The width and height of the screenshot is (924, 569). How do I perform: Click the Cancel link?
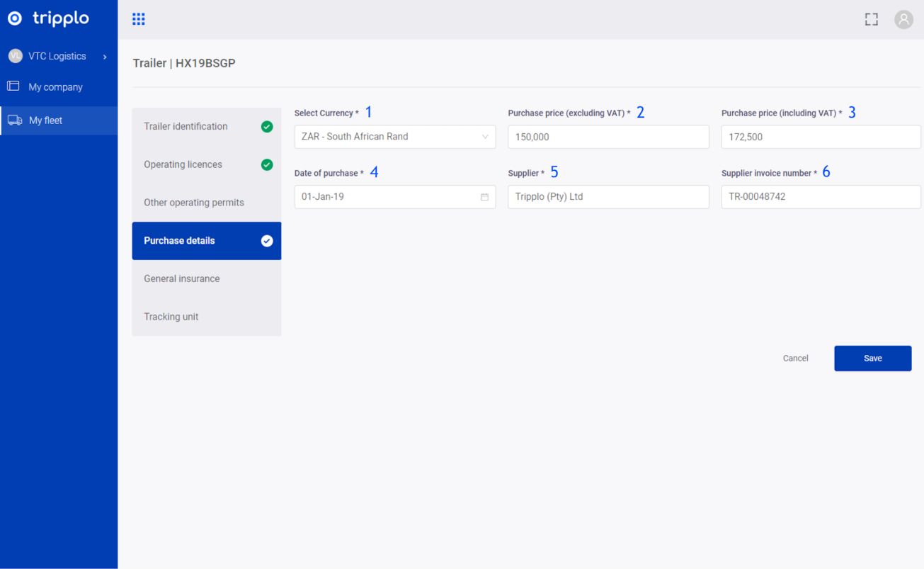click(795, 359)
